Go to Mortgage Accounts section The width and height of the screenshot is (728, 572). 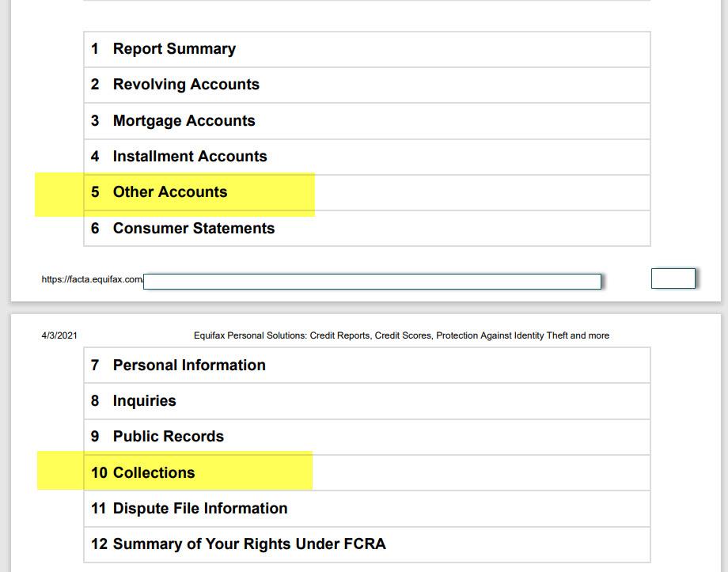point(367,121)
